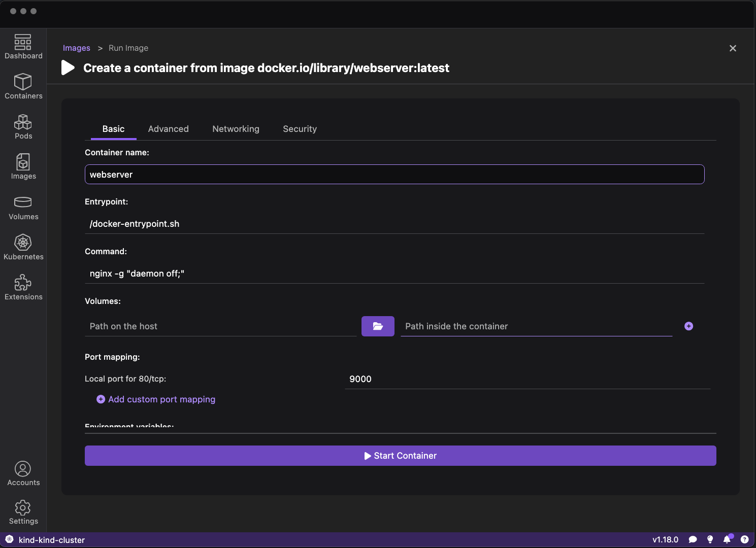756x548 pixels.
Task: Navigate to Volumes in the sidebar
Action: (x=23, y=208)
